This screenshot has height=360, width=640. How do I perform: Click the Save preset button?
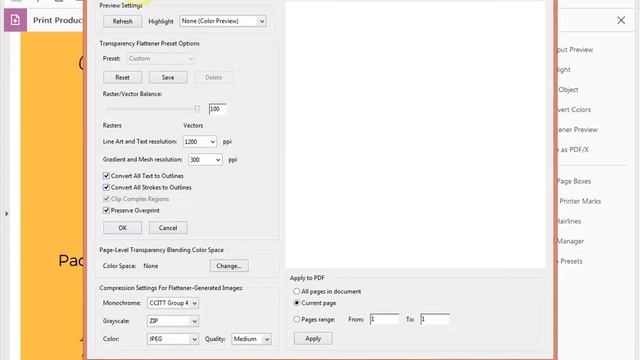[x=168, y=77]
